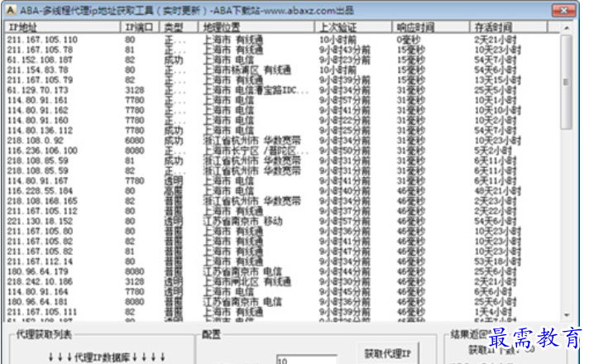Click location cell 上海市 电信漕宝路IDC...

pos(255,90)
